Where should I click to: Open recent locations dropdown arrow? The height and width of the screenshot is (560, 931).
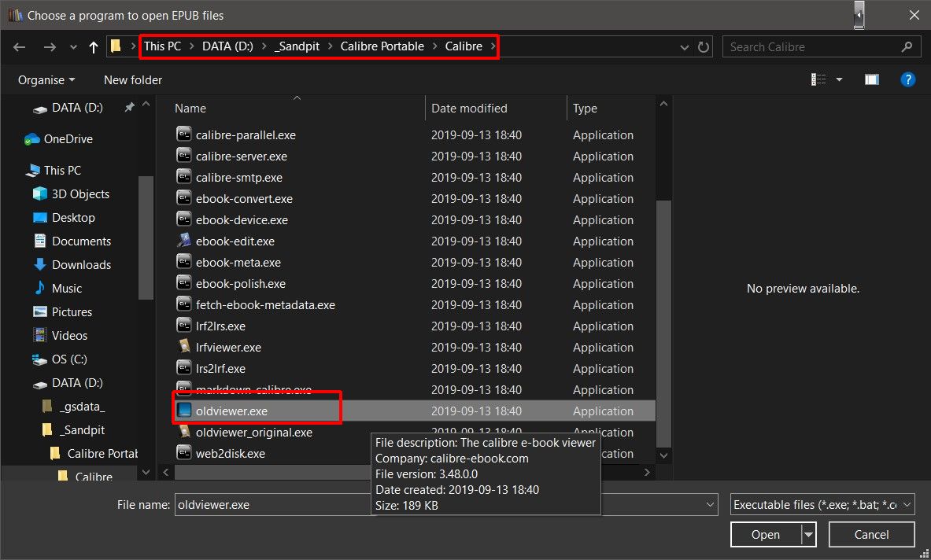pyautogui.click(x=73, y=47)
